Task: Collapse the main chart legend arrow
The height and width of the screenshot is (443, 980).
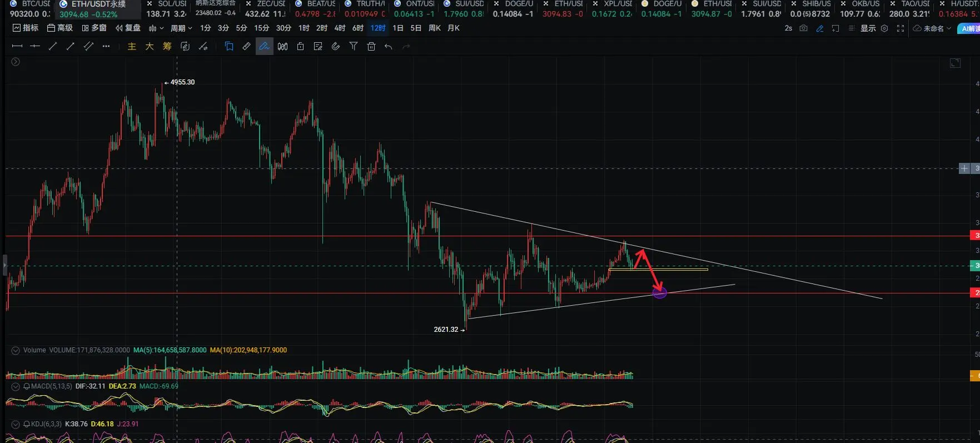Action: pyautogui.click(x=16, y=62)
